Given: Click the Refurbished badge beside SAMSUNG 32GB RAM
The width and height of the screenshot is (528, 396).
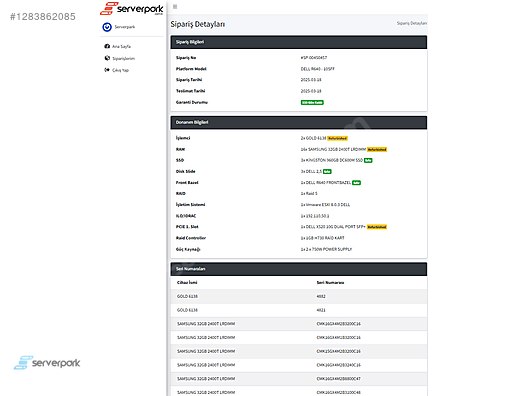Looking at the screenshot, I should point(377,150).
